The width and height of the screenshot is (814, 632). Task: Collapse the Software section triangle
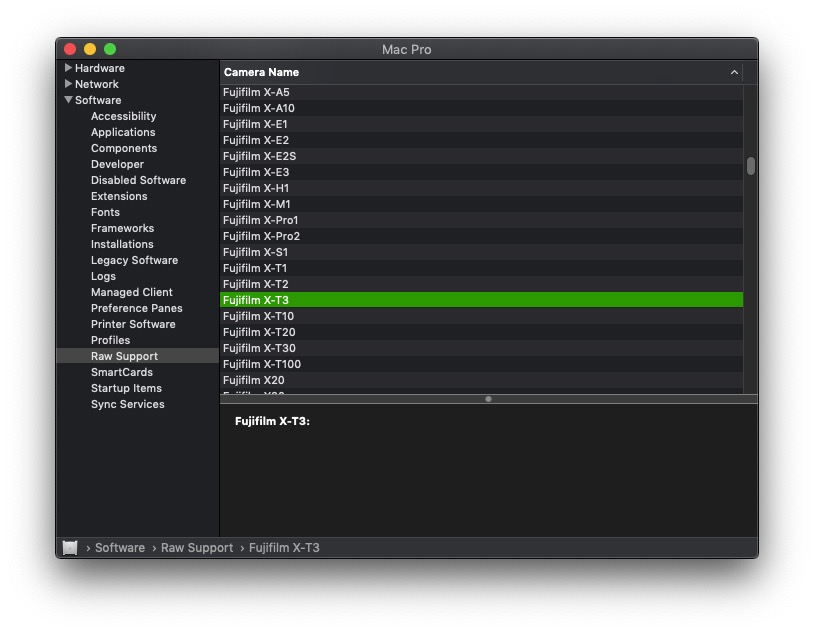tap(68, 100)
